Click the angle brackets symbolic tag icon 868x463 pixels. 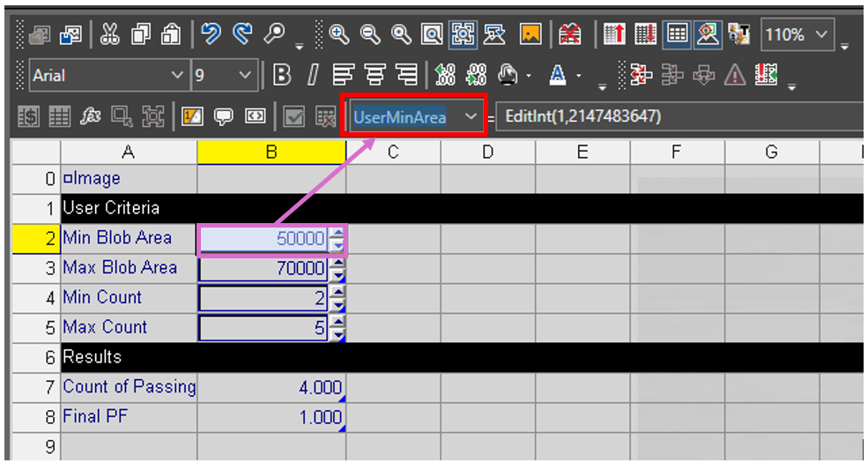(255, 116)
